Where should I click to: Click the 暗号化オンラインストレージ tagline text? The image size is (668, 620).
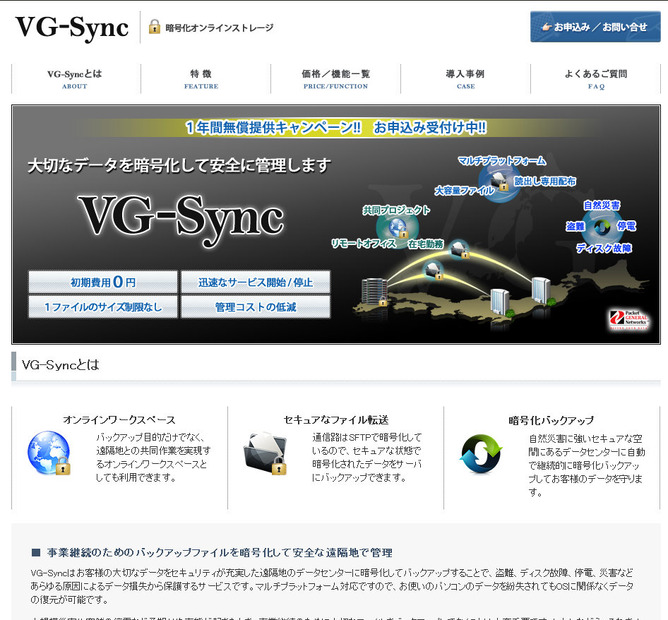click(x=219, y=28)
